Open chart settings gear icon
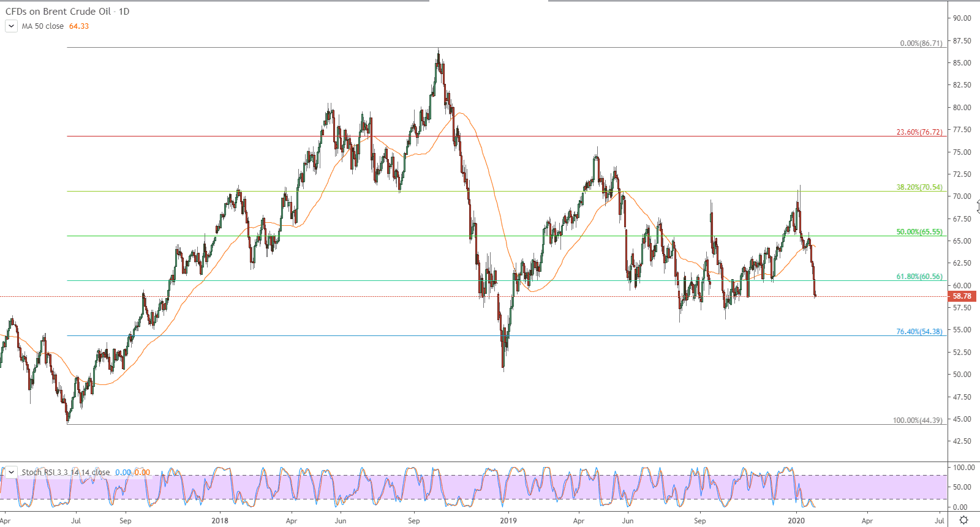Viewport: 980px width, 527px height. click(x=963, y=520)
